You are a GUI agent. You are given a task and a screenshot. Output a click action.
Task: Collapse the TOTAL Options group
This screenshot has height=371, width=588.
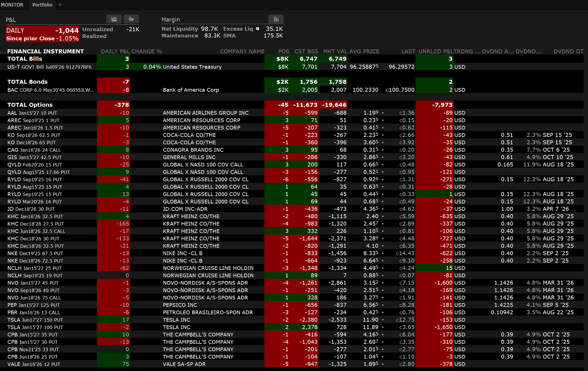pos(30,105)
